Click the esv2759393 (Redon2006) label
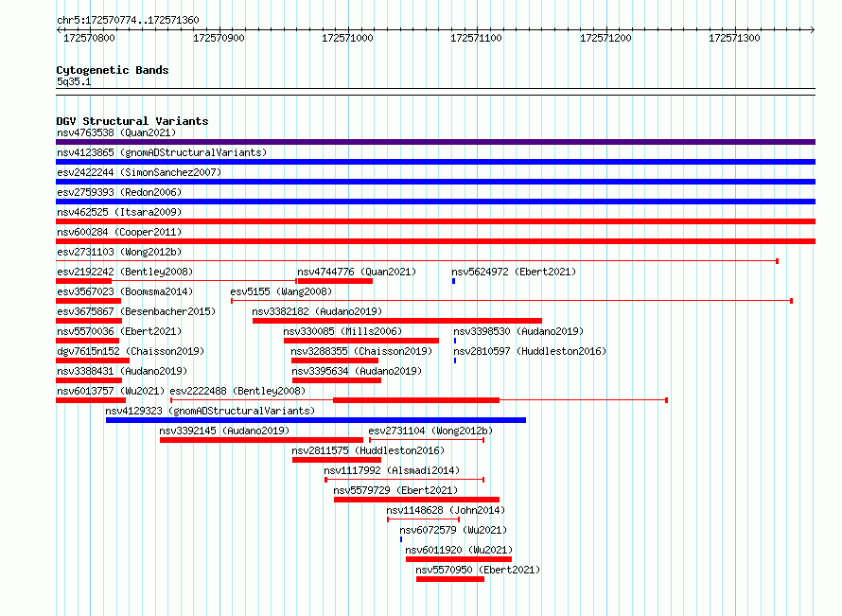The width and height of the screenshot is (842, 616). click(x=119, y=192)
